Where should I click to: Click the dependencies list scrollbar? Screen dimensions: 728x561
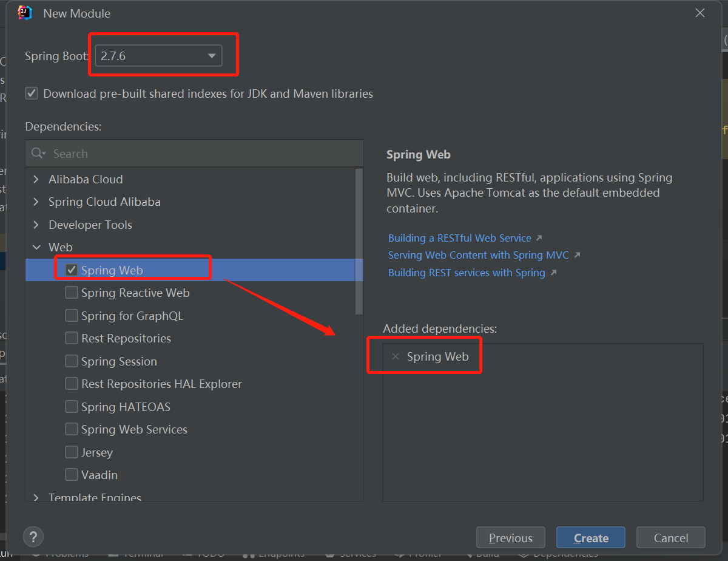359,241
